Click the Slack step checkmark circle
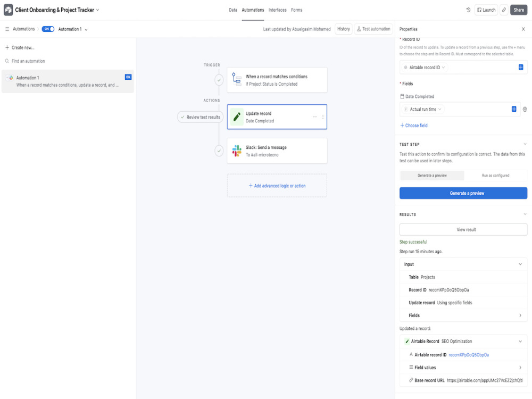 219,151
